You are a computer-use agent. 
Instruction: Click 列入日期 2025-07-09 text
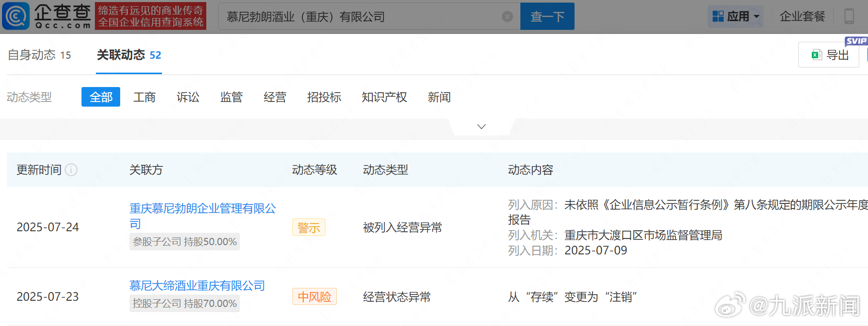pyautogui.click(x=567, y=250)
